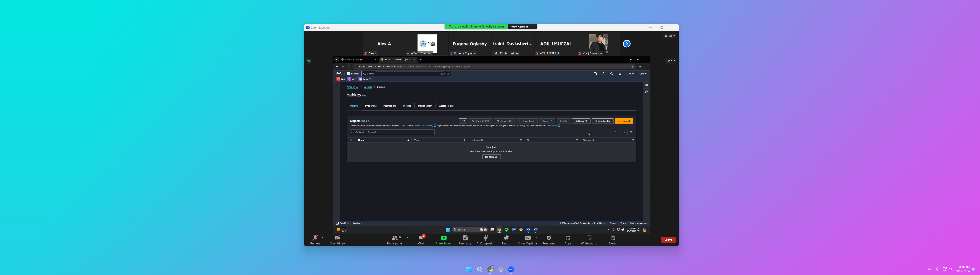Toggle Show Captions on
980x275 pixels.
(527, 240)
